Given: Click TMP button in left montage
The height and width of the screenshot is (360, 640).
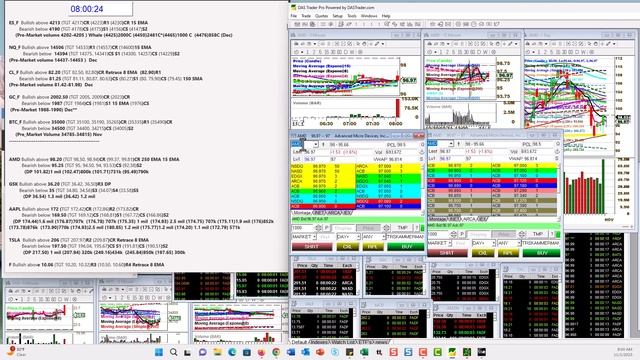Looking at the screenshot, I should tap(402, 228).
